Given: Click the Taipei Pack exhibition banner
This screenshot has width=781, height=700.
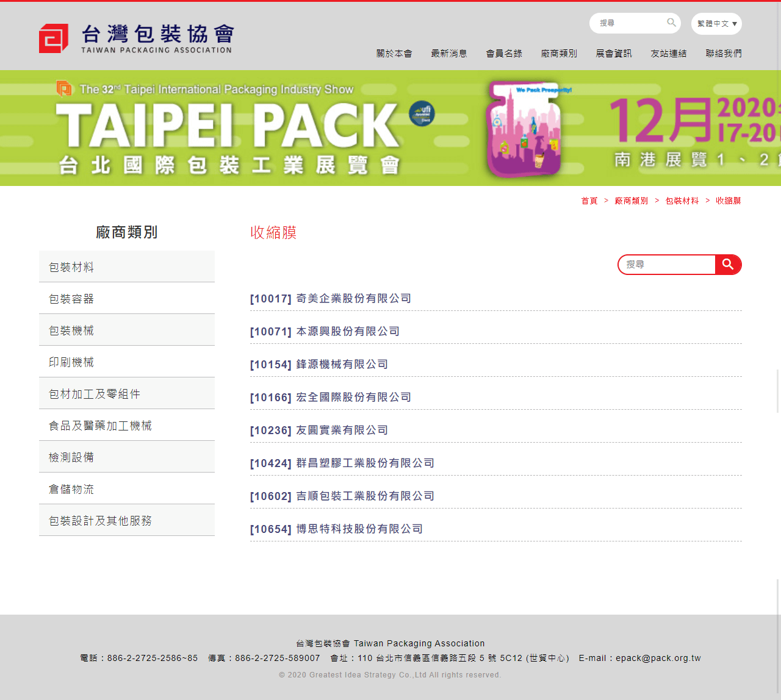Looking at the screenshot, I should [390, 128].
